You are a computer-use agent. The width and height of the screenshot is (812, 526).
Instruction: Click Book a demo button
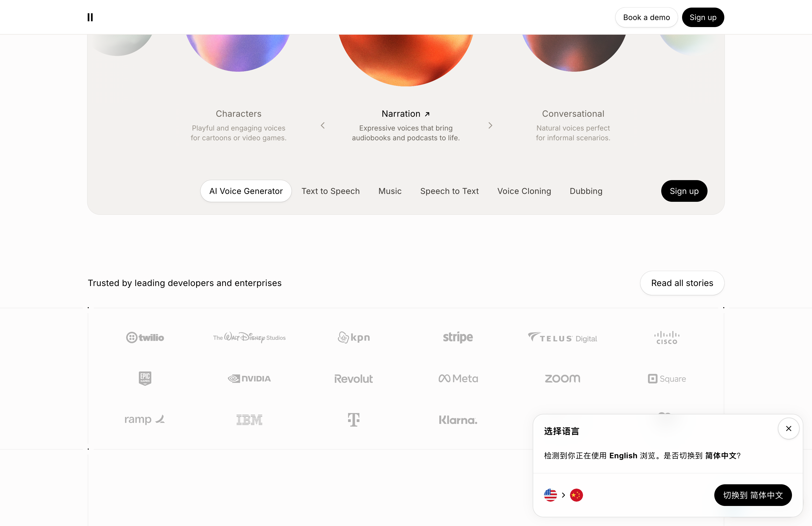(647, 17)
